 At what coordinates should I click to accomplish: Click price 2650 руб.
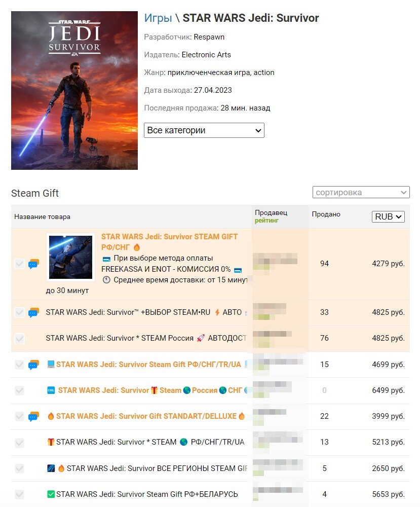[389, 468]
